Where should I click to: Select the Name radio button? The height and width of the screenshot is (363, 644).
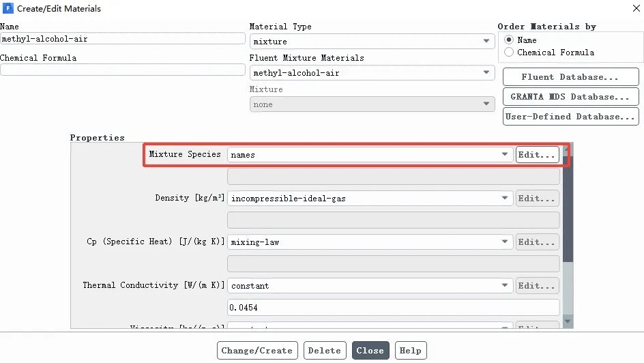tap(509, 40)
